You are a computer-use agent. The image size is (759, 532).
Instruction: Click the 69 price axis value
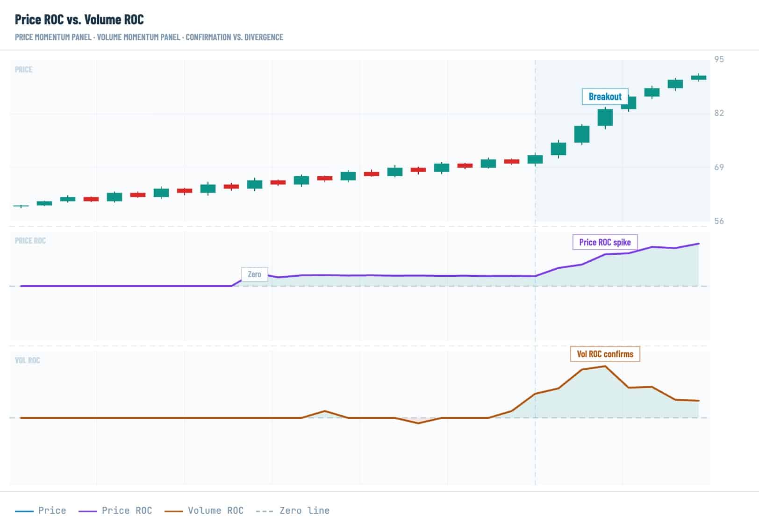[719, 167]
